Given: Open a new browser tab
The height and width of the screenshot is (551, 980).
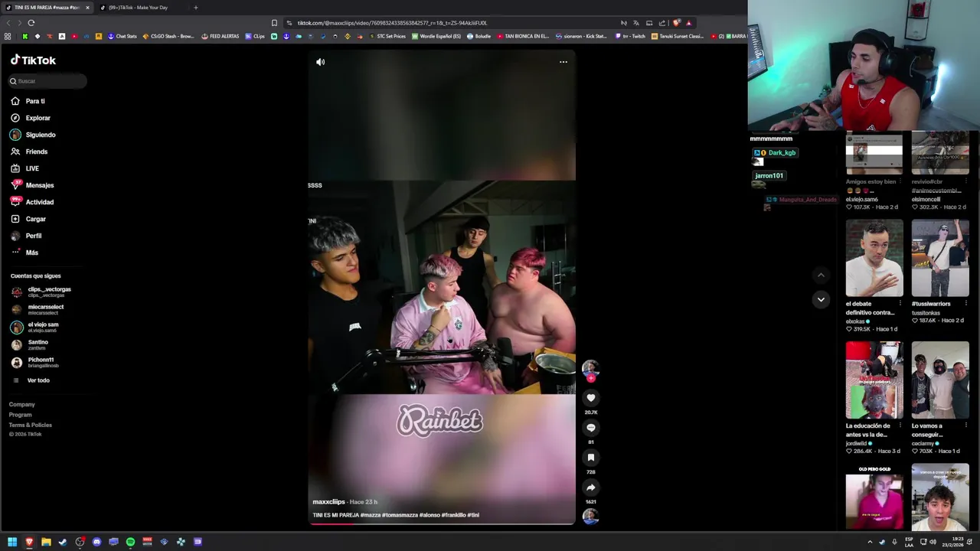Looking at the screenshot, I should 195,8.
